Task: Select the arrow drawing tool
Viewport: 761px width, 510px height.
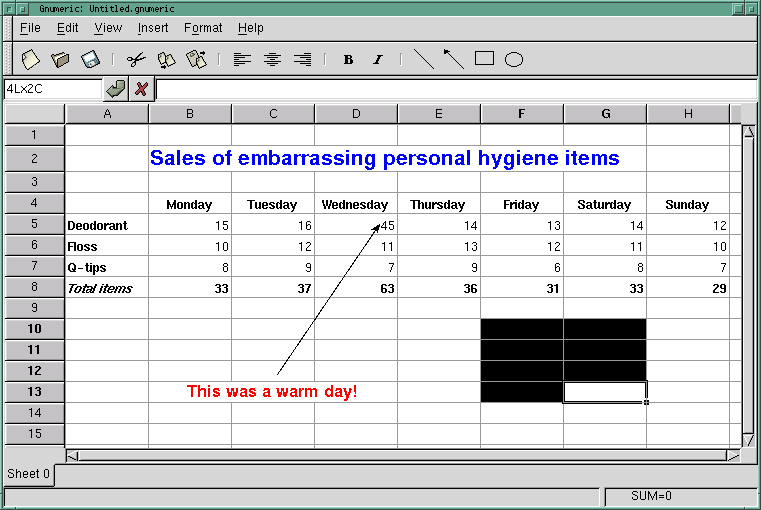Action: (454, 59)
